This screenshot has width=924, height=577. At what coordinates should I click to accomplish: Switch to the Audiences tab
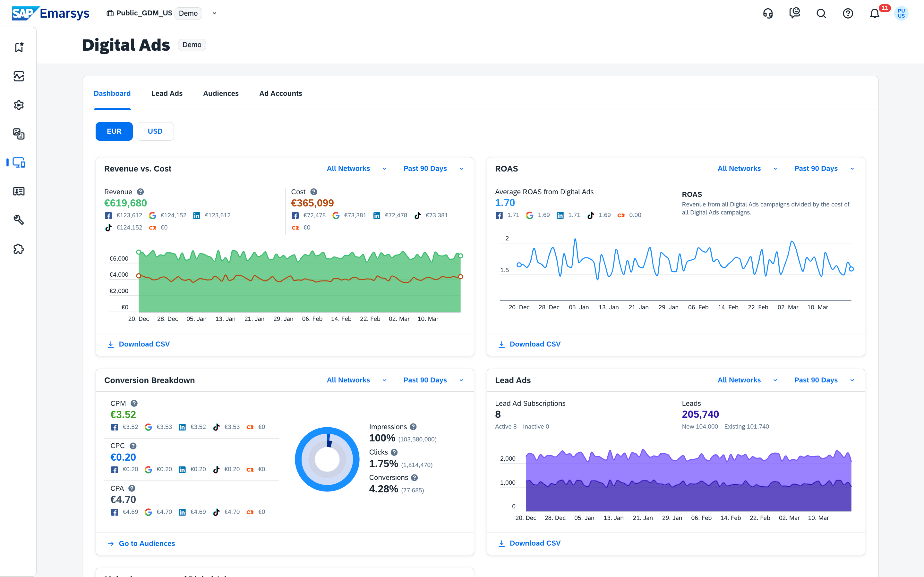221,94
